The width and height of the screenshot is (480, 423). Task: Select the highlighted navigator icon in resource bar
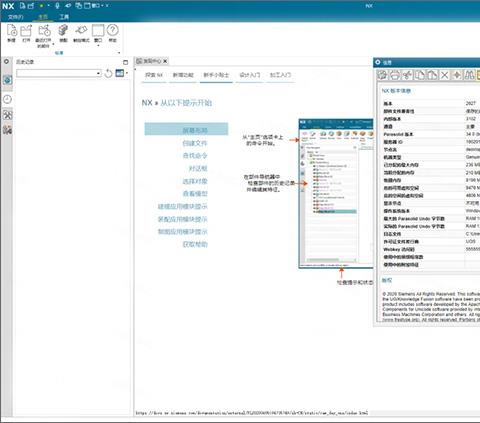pos(8,80)
